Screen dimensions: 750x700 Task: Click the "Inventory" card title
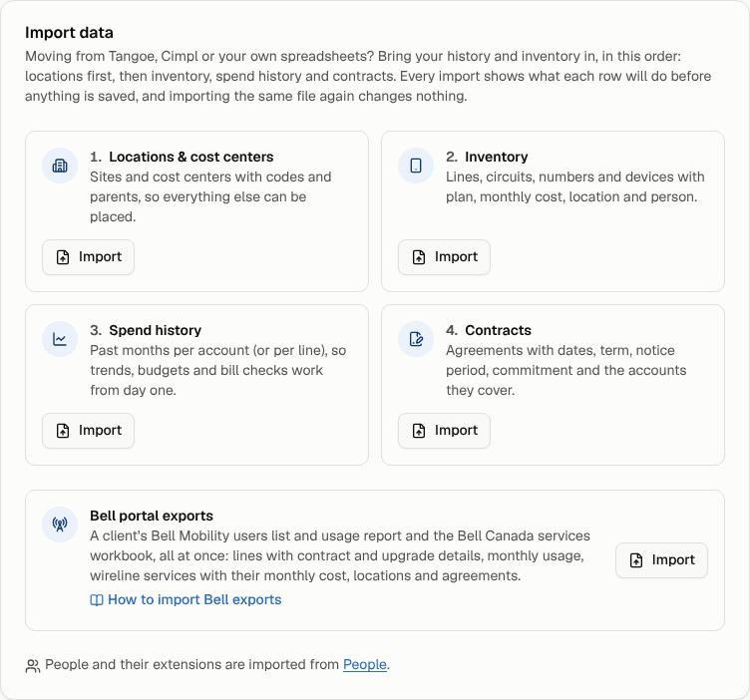(x=497, y=157)
